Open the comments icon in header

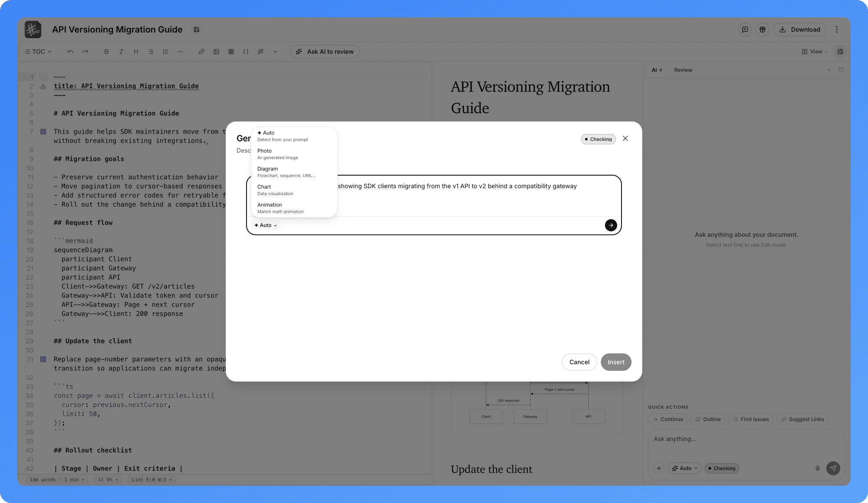745,29
